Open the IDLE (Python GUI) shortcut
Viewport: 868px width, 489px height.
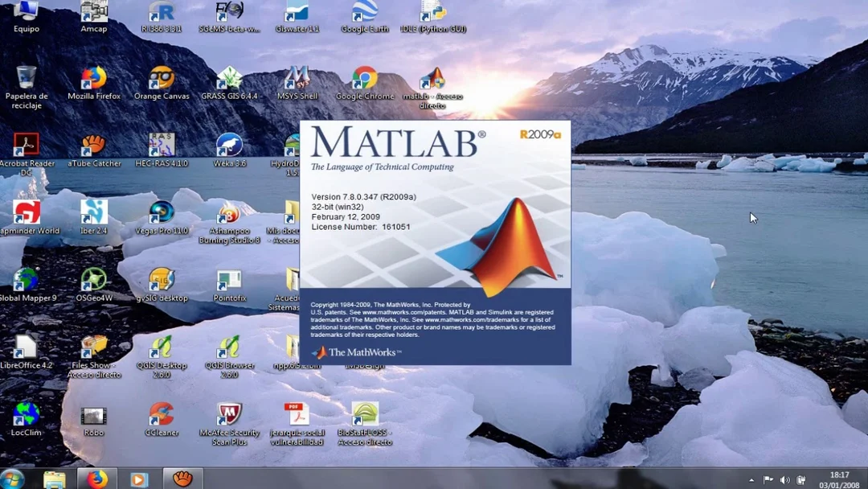(x=433, y=17)
